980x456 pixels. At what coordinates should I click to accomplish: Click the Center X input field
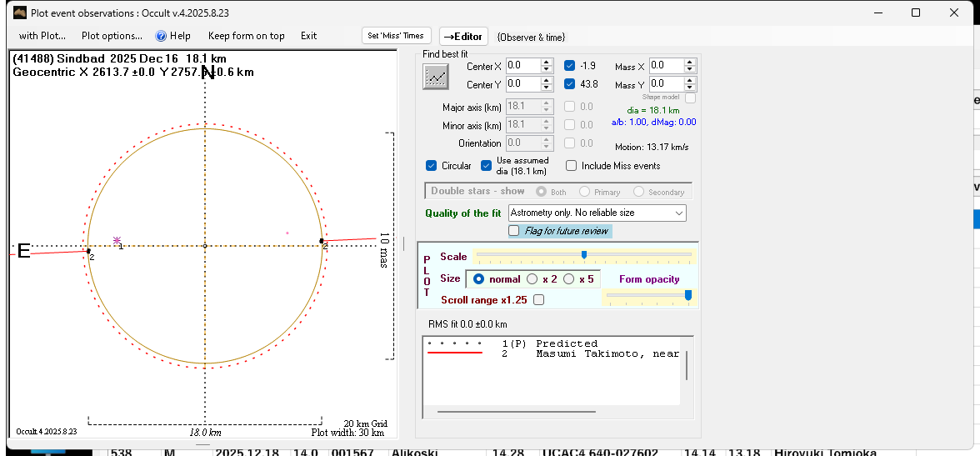click(522, 66)
